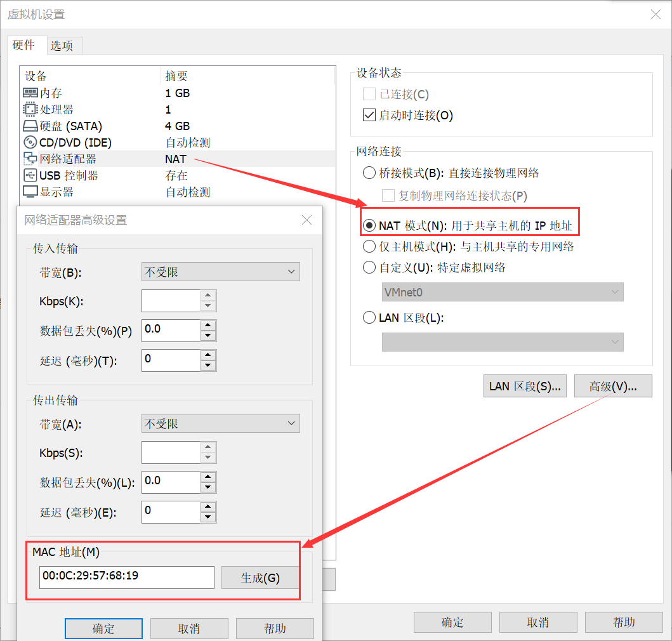Select the 桥接模式(B) radio button
Viewport: 672px width, 641px height.
coord(369,173)
